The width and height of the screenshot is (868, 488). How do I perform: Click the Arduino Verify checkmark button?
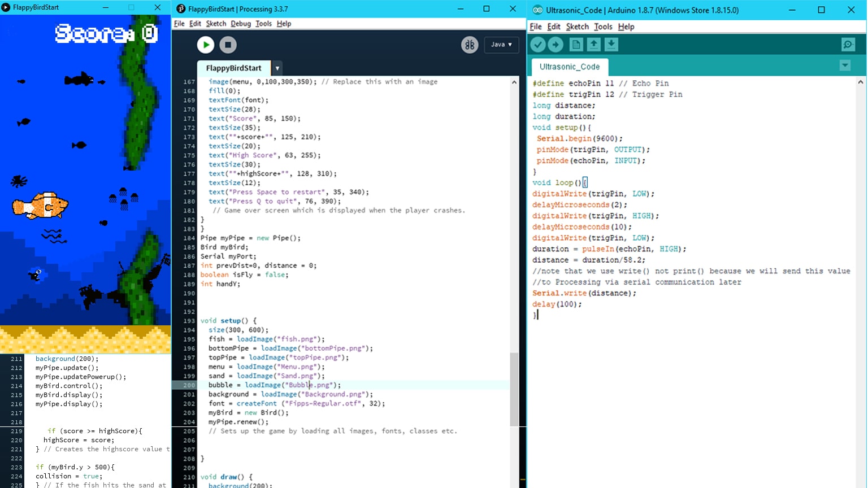click(538, 45)
